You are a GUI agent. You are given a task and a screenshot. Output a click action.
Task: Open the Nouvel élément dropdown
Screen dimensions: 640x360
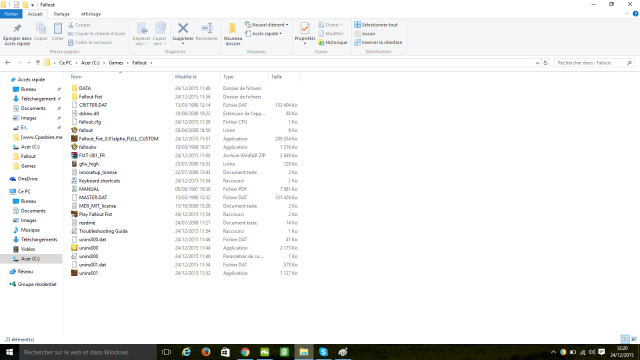[267, 25]
